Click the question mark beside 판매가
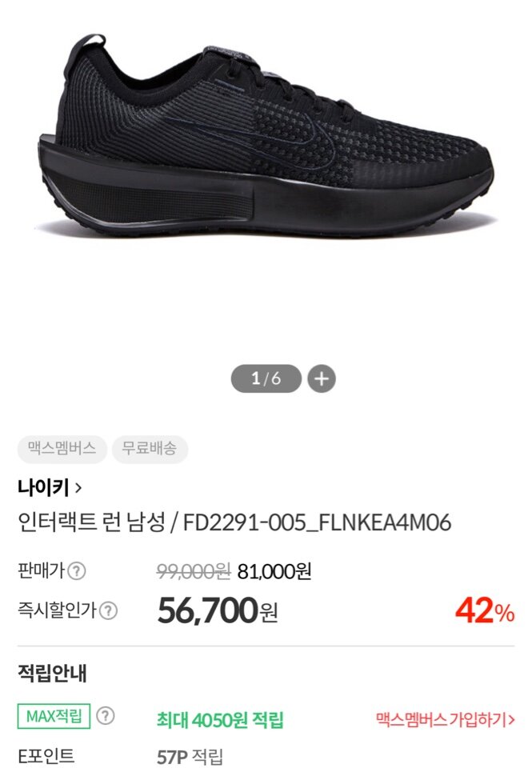The height and width of the screenshot is (776, 532). 76,571
